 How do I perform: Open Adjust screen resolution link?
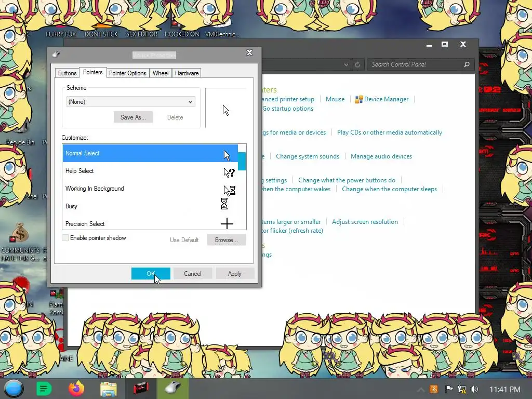(x=365, y=221)
